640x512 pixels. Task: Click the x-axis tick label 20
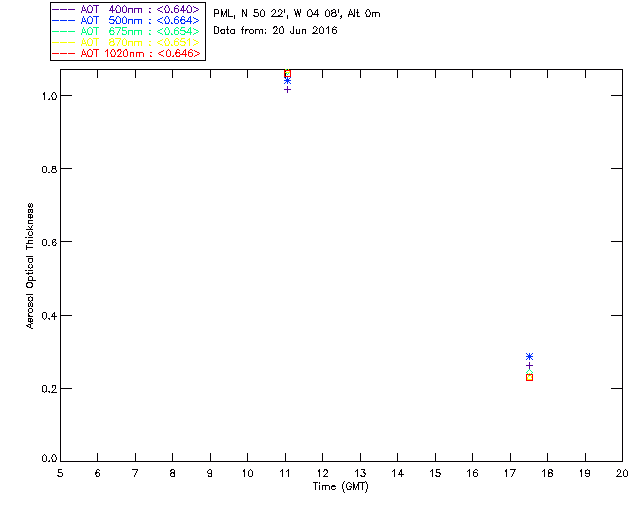click(x=622, y=473)
